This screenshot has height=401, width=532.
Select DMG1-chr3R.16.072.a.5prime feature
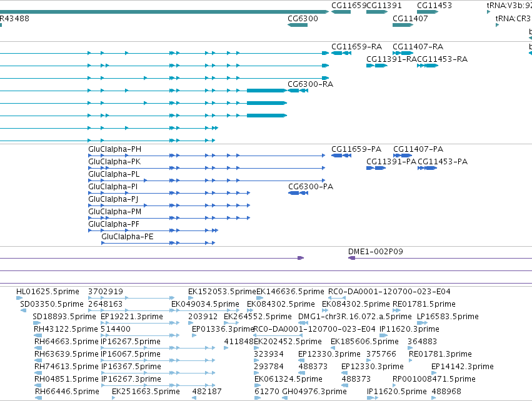[355, 317]
